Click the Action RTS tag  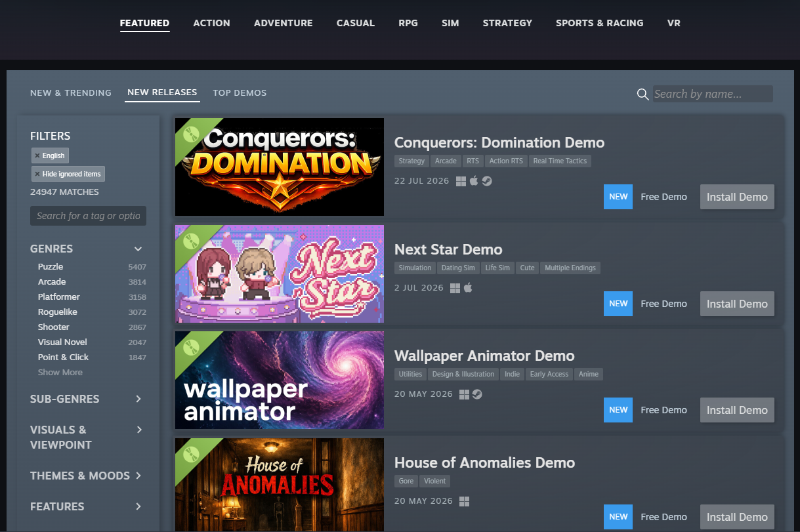[506, 161]
